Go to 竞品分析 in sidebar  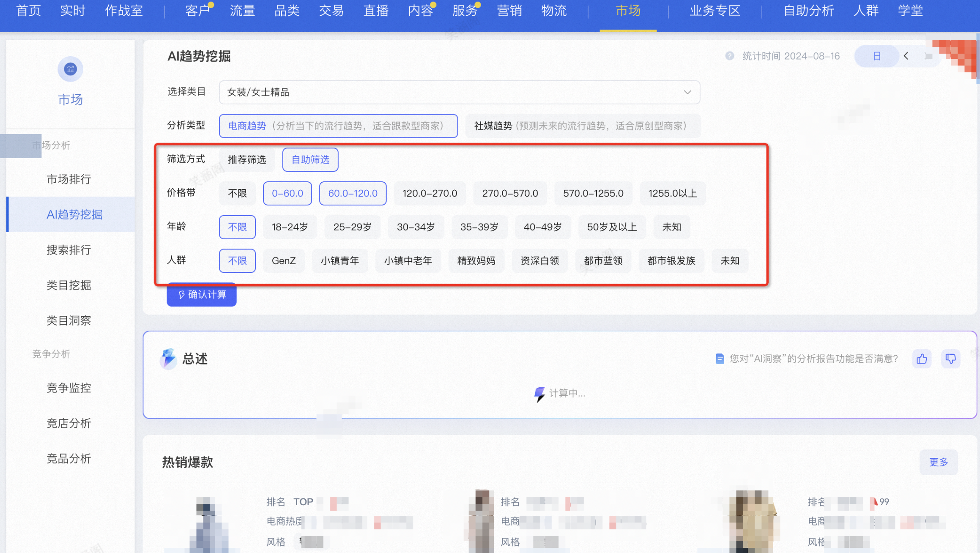click(69, 458)
